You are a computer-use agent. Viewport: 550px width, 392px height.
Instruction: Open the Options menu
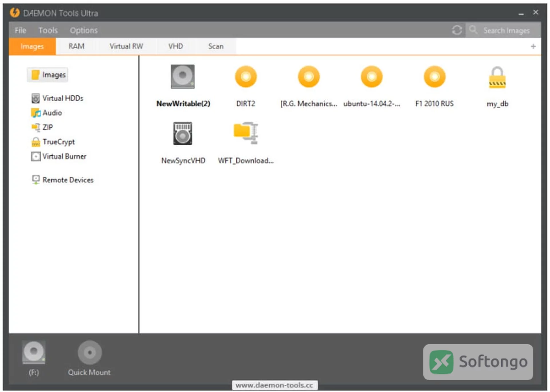[x=84, y=30]
